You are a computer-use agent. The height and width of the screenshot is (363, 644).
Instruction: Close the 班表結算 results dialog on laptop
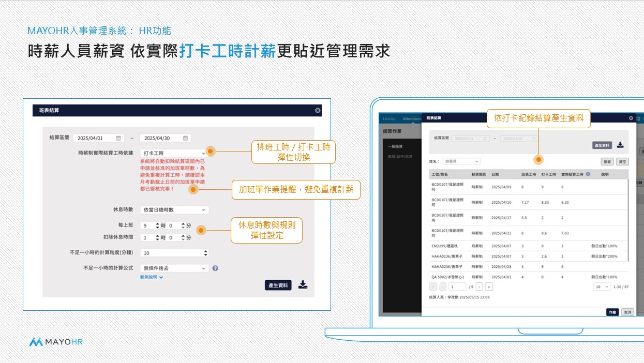click(x=631, y=118)
